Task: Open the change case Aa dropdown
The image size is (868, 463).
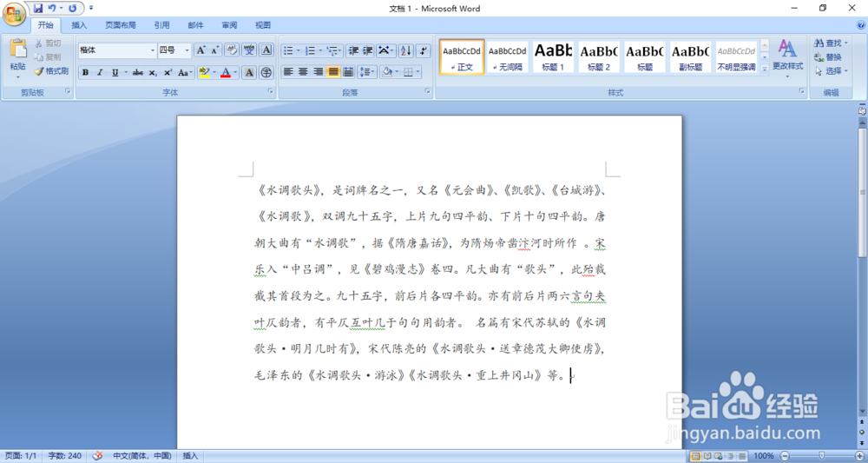Action: [186, 73]
